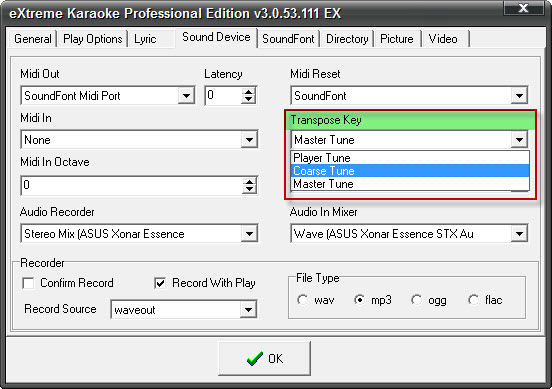Expand the Midi Reset dropdown
The image size is (552, 389).
[x=519, y=95]
